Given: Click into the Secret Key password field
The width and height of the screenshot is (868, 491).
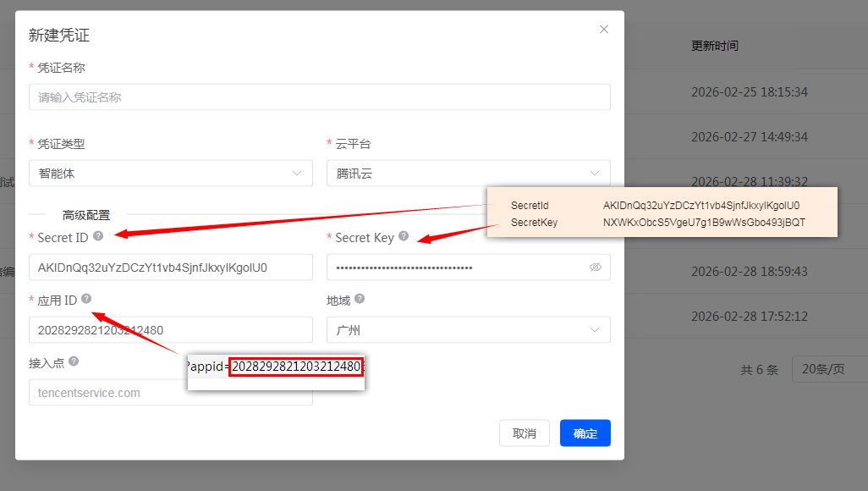Looking at the screenshot, I should [x=457, y=268].
